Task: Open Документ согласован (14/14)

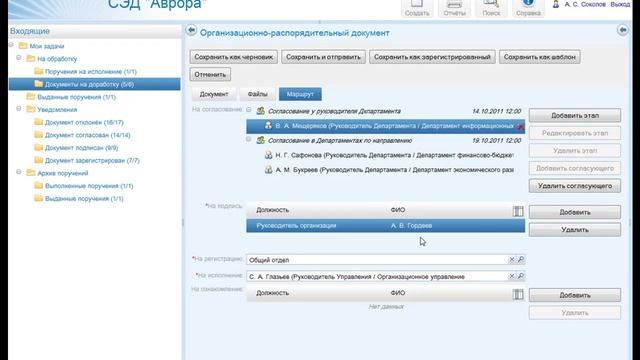Action: (x=87, y=135)
